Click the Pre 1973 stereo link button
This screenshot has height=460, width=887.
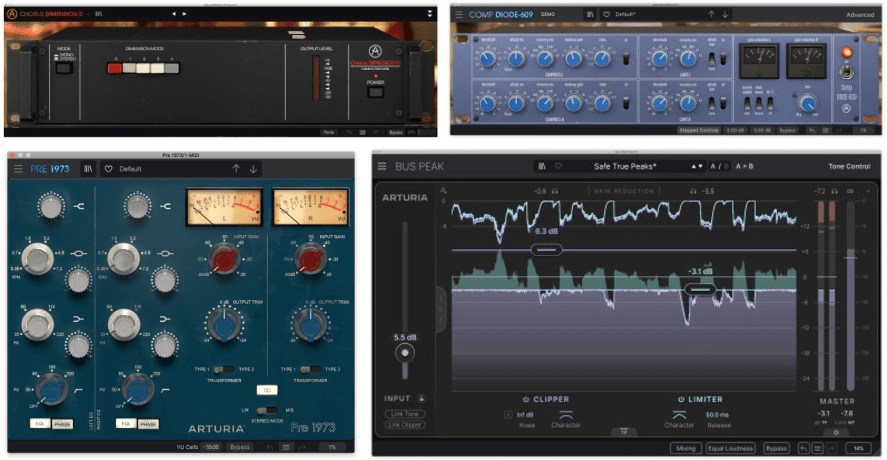click(265, 390)
